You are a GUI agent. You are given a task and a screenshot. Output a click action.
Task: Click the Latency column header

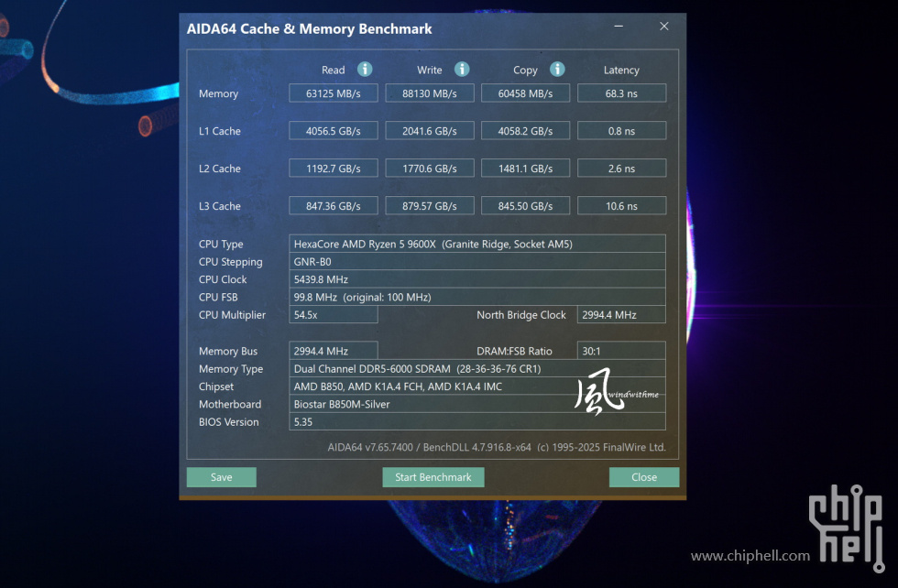click(x=621, y=70)
